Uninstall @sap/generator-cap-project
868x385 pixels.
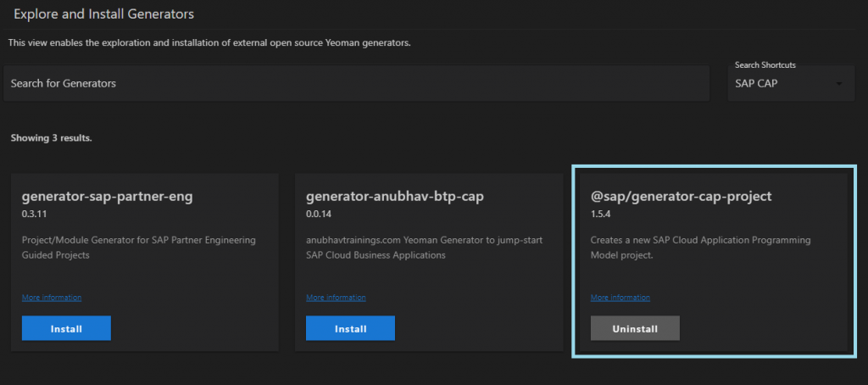pyautogui.click(x=635, y=328)
